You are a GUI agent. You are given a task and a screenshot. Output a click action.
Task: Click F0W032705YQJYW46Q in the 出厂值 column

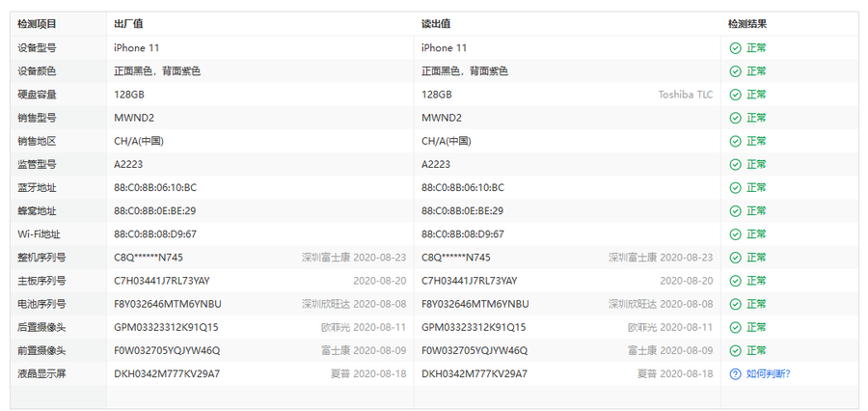point(167,350)
